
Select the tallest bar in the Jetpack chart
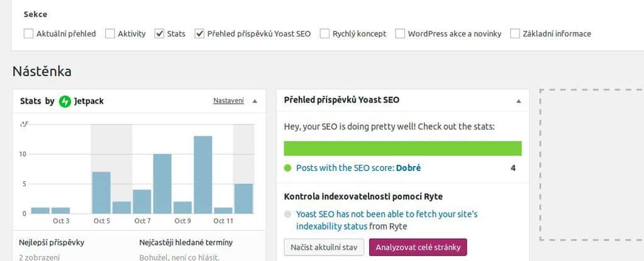[x=203, y=175]
